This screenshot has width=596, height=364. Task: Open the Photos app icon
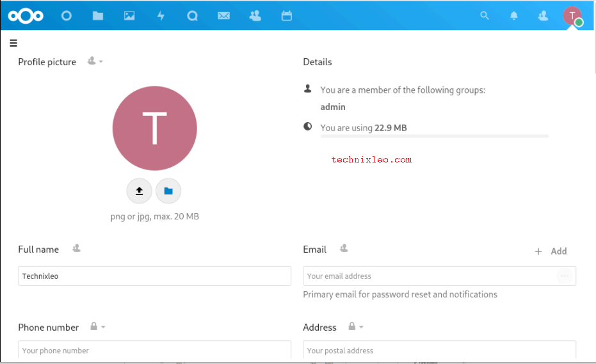point(129,16)
